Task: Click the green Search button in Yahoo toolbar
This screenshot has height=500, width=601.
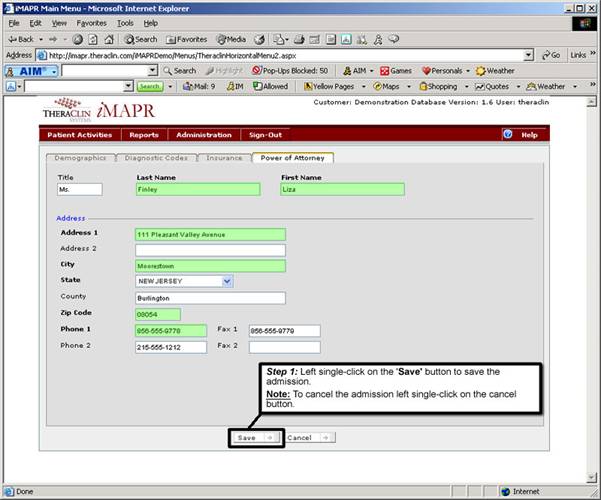Action: (150, 87)
